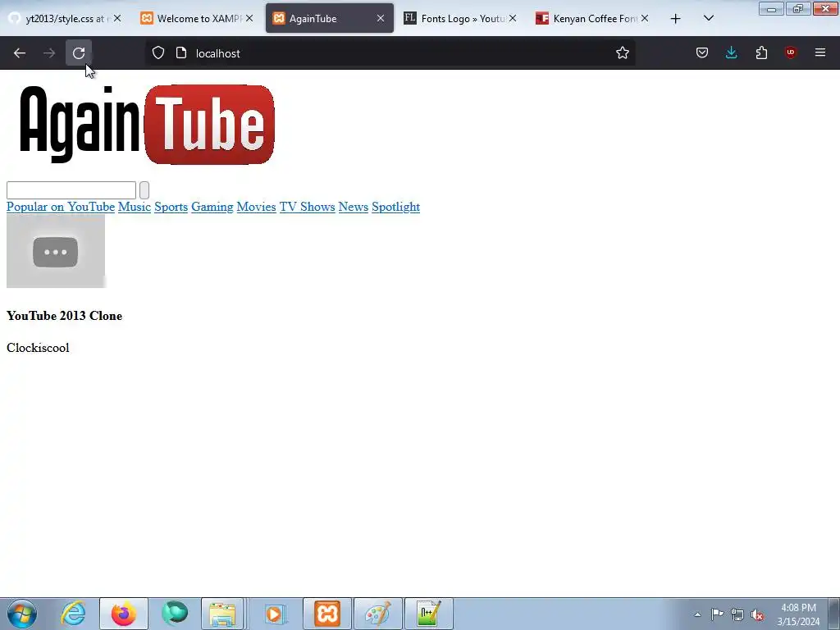Screen dimensions: 840x630
Task: Open the XAMPP control panel taskbar icon
Action: [x=327, y=614]
